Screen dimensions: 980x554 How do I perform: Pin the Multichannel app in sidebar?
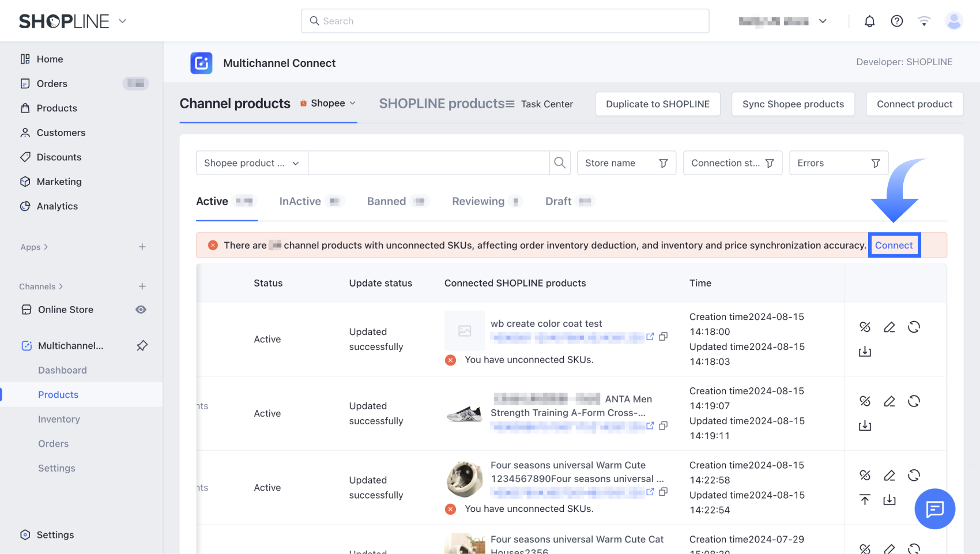[x=142, y=345]
